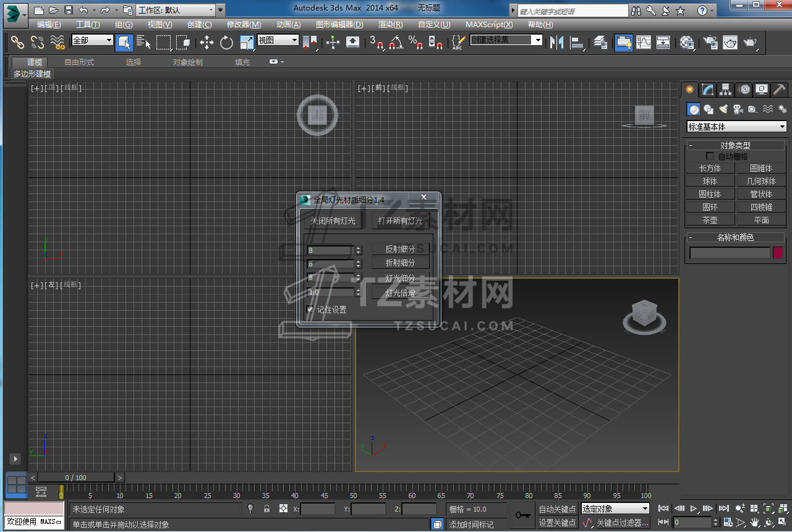Viewport: 792px width, 532px height.
Task: Open the 修改器 menu
Action: point(244,25)
